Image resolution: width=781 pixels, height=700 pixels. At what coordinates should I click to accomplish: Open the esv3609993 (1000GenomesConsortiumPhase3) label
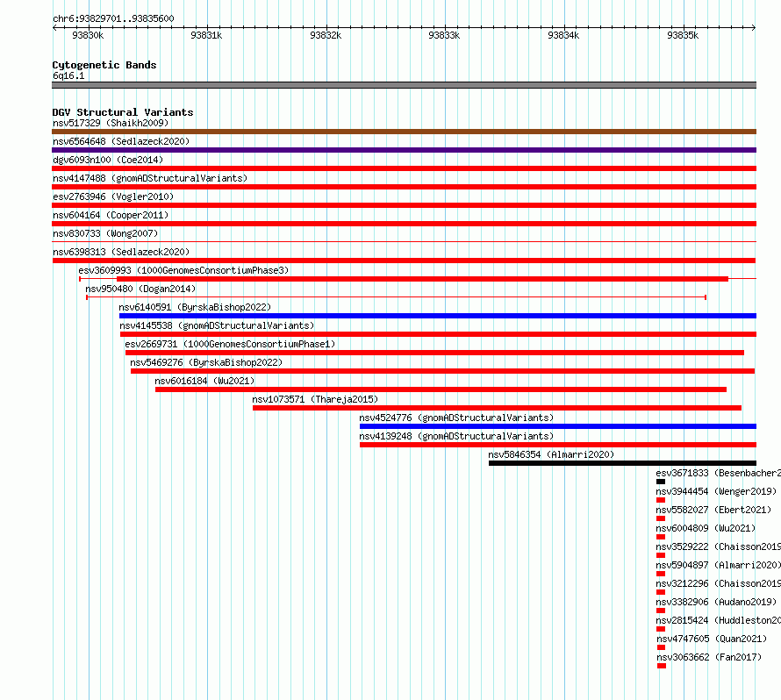click(x=183, y=270)
